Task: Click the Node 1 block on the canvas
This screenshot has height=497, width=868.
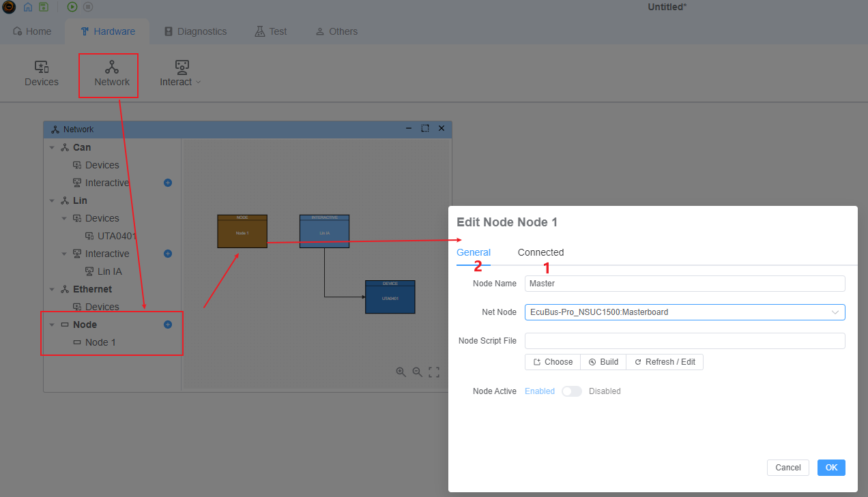Action: click(x=242, y=232)
